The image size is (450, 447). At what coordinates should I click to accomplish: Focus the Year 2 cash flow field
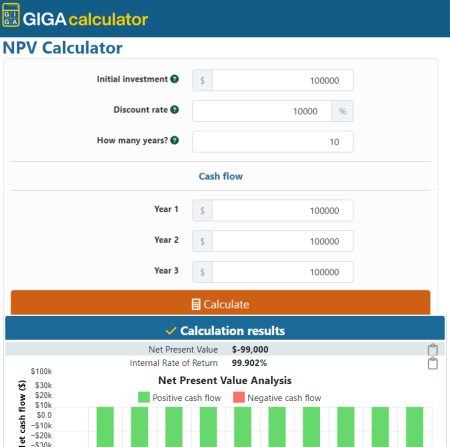click(x=283, y=241)
